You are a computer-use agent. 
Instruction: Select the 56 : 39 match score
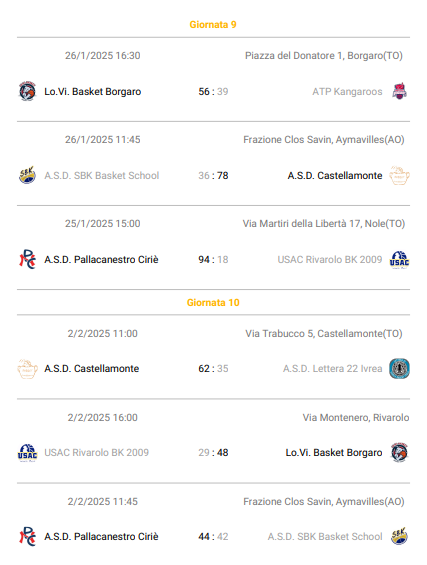pos(213,92)
